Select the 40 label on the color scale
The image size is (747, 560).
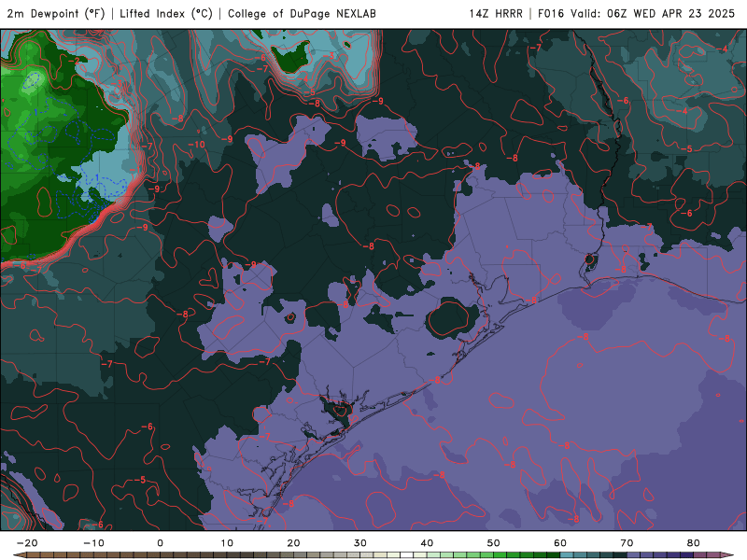pos(427,543)
